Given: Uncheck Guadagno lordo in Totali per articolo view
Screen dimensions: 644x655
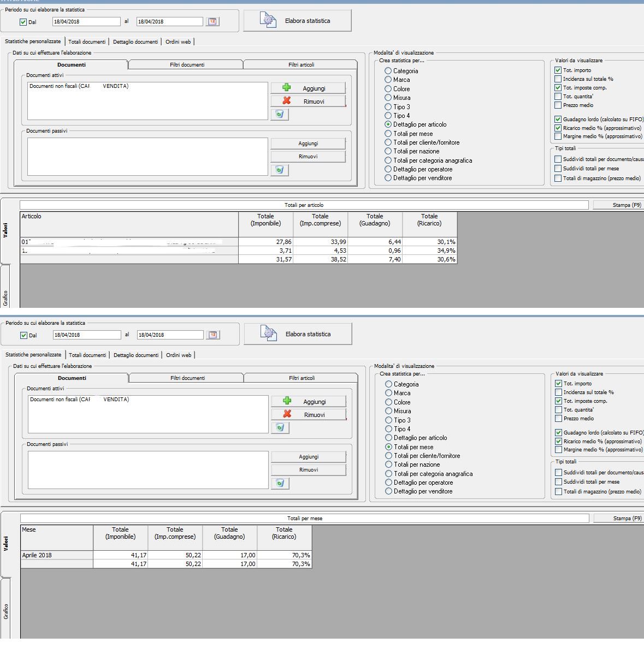Looking at the screenshot, I should point(558,119).
